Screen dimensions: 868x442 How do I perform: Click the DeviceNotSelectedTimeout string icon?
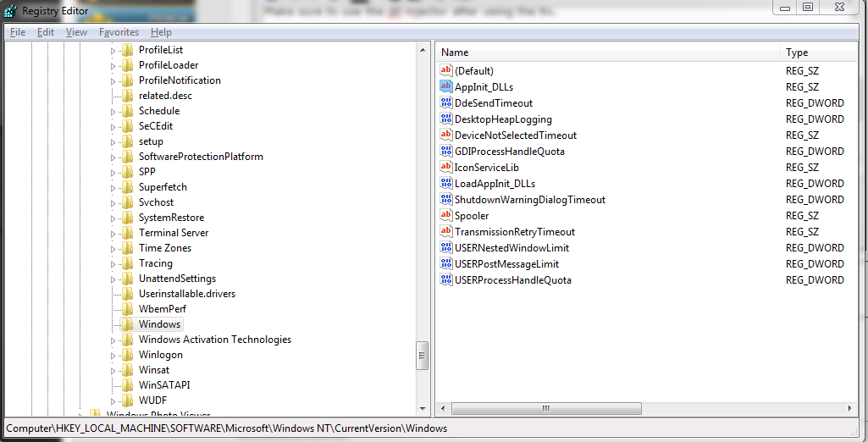[x=445, y=135]
